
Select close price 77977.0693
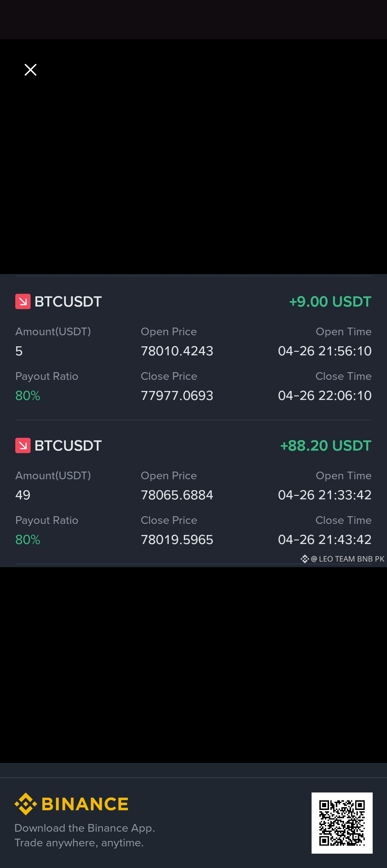[x=177, y=395]
